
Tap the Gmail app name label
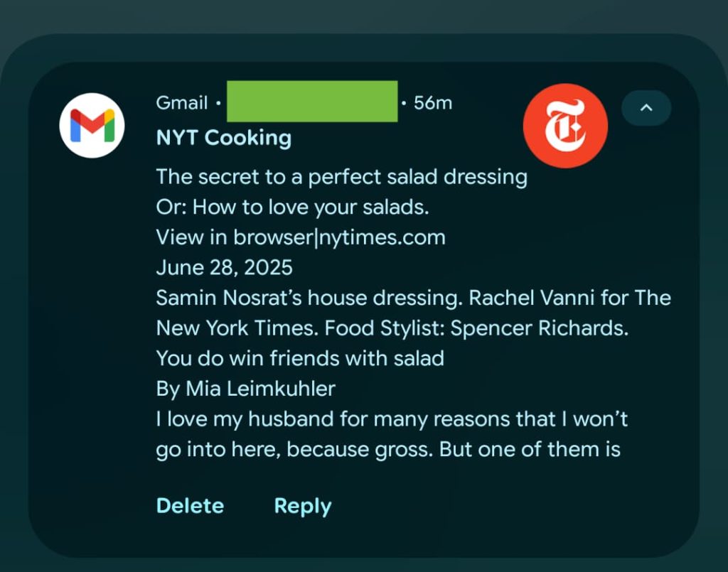click(182, 103)
